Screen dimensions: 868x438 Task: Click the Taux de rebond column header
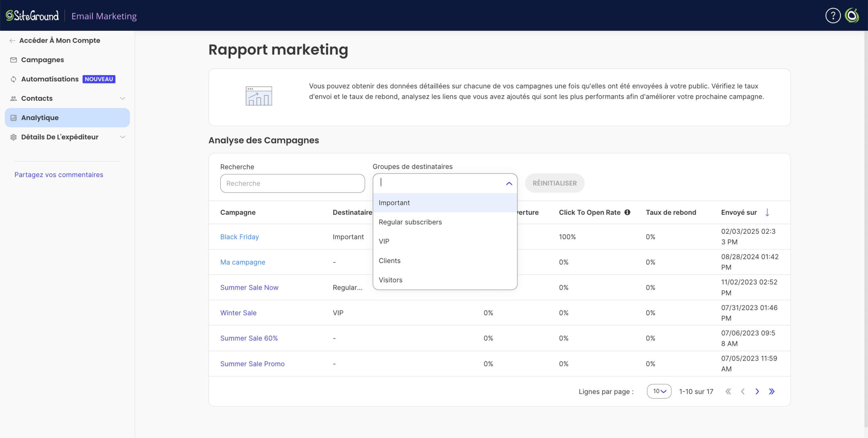(x=671, y=212)
